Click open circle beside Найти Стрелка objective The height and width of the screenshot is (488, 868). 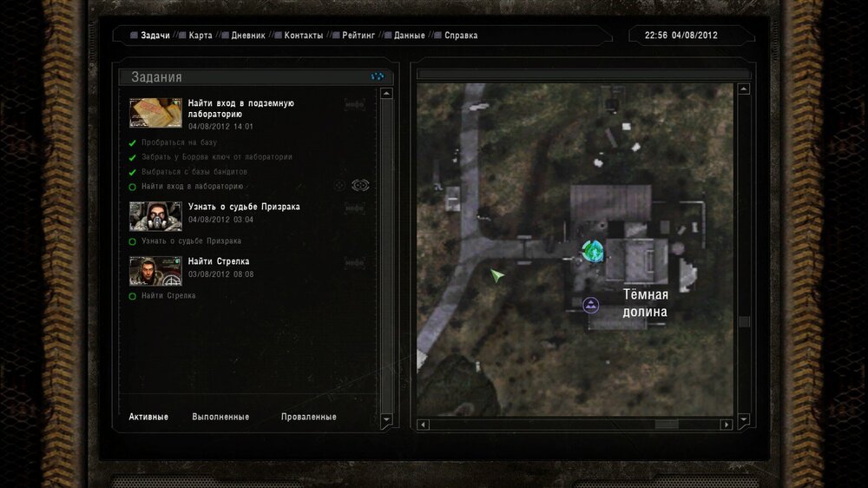(132, 296)
